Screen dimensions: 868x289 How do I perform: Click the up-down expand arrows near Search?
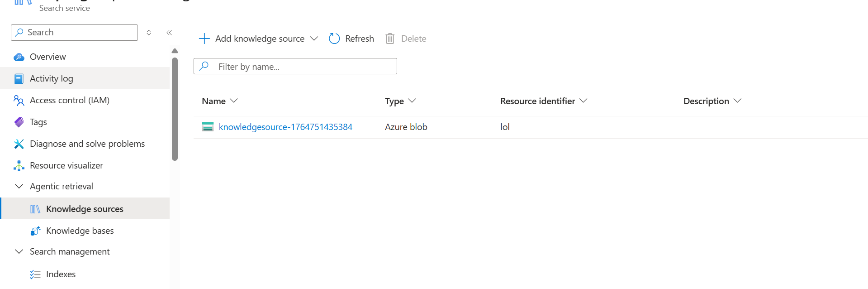149,33
